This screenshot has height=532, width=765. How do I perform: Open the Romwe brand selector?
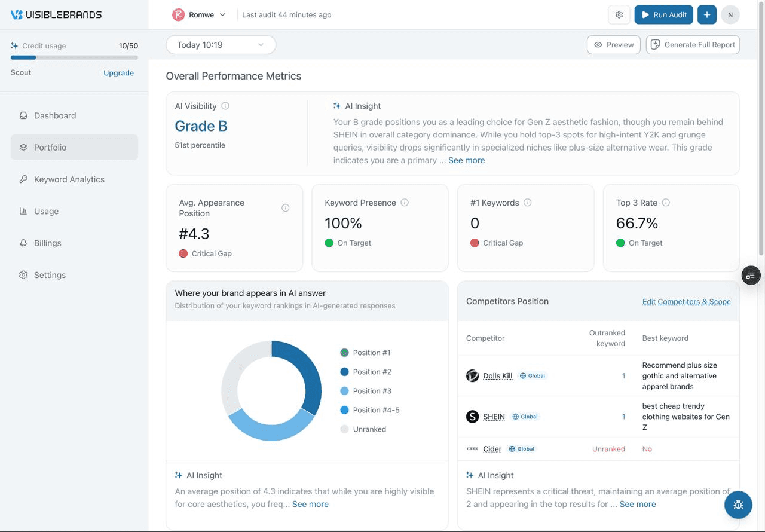coord(199,14)
